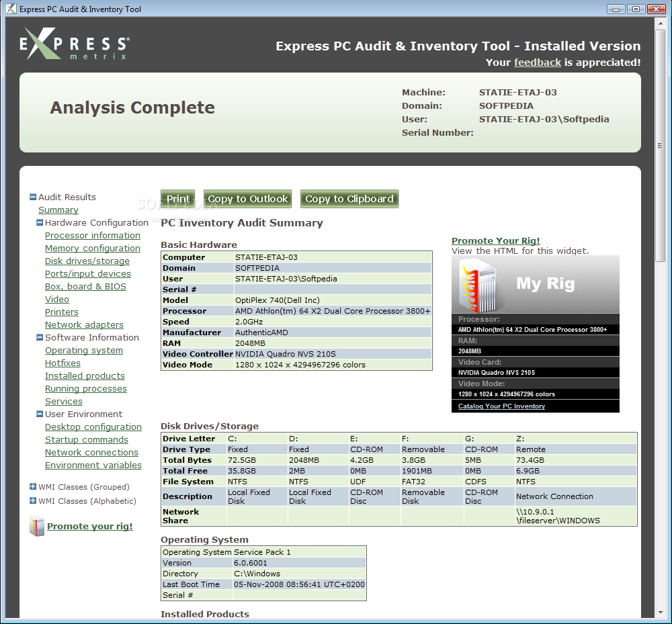This screenshot has height=624, width=672.
Task: Collapse the User Environment section
Action: pyautogui.click(x=40, y=414)
